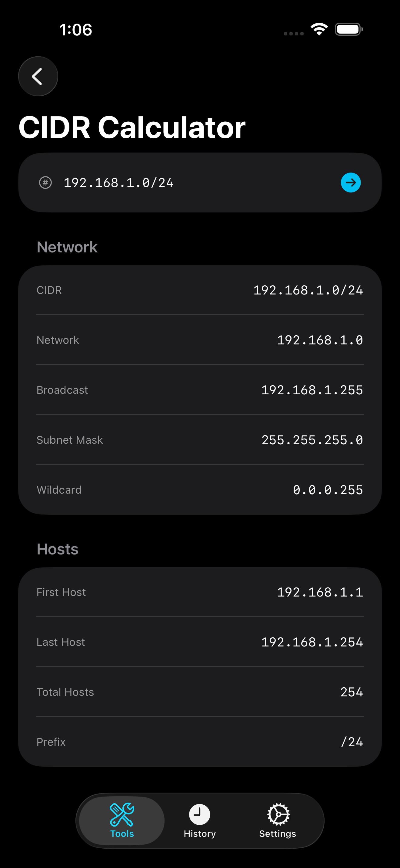Viewport: 400px width, 868px height.
Task: Tap the hash symbol icon in input
Action: (x=45, y=182)
